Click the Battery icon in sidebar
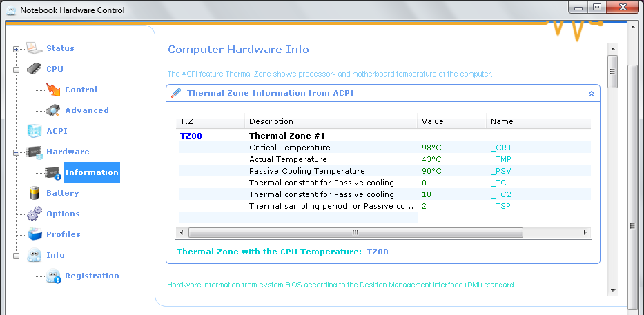 (x=35, y=193)
